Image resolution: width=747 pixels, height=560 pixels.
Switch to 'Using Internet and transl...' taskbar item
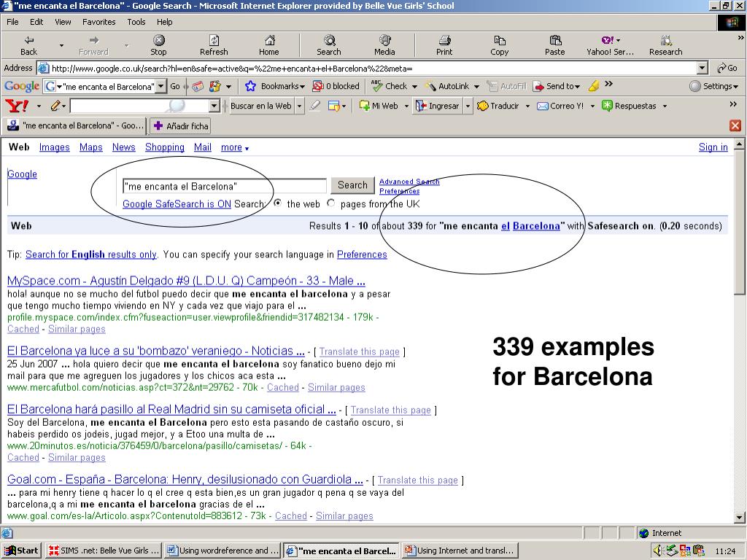(x=460, y=551)
